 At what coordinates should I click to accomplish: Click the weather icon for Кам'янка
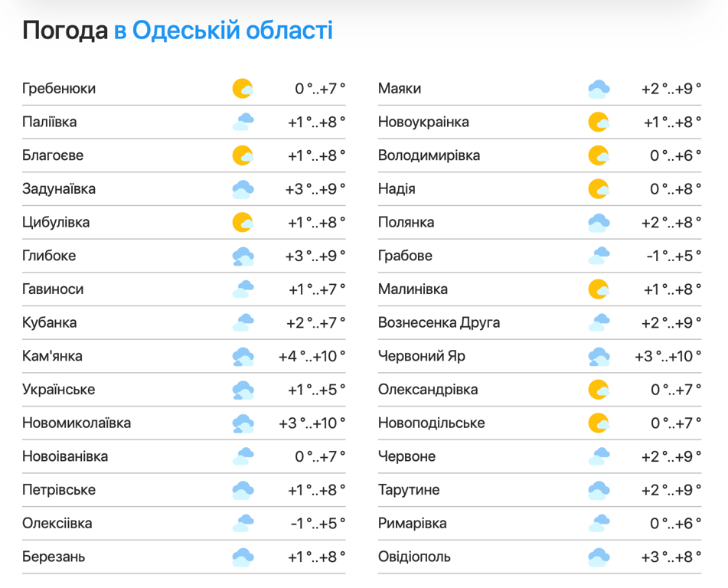(x=243, y=357)
